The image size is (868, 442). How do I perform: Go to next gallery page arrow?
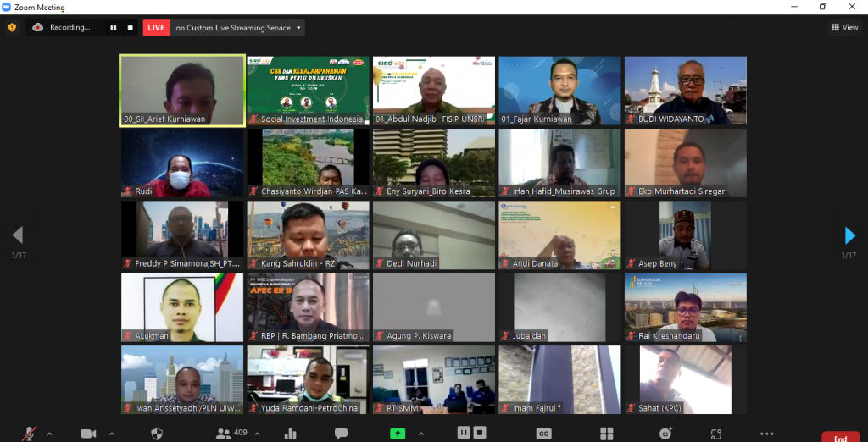click(849, 235)
